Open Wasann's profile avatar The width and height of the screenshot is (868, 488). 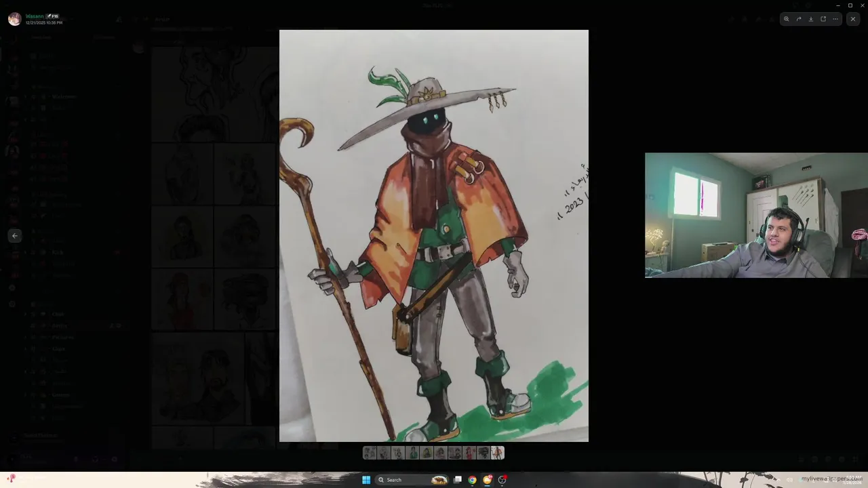(x=14, y=19)
